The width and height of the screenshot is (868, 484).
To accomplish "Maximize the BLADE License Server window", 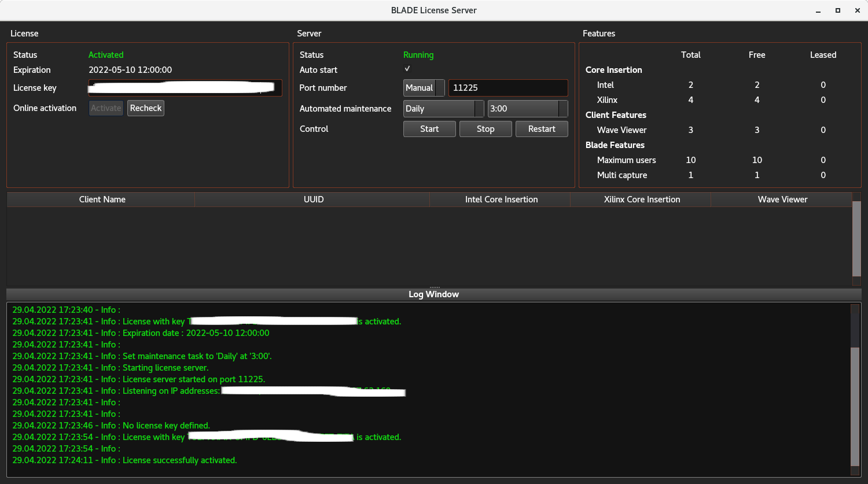I will (x=837, y=10).
